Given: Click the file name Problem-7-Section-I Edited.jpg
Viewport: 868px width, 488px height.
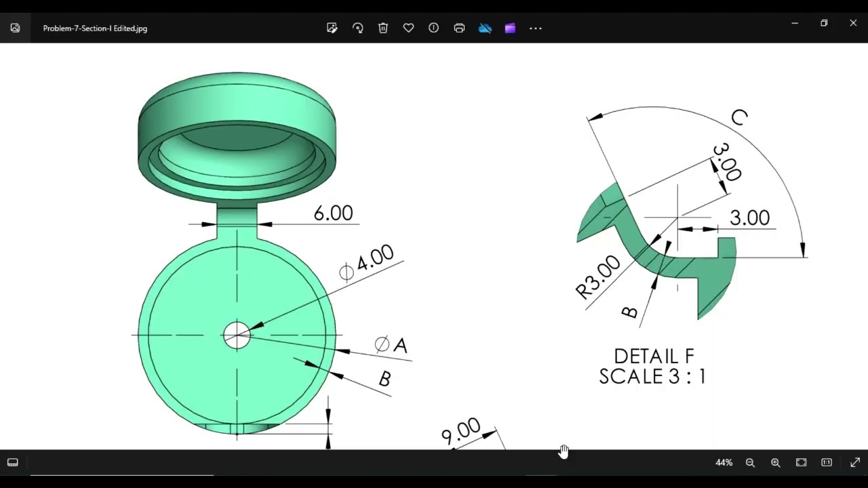Looking at the screenshot, I should tap(95, 28).
